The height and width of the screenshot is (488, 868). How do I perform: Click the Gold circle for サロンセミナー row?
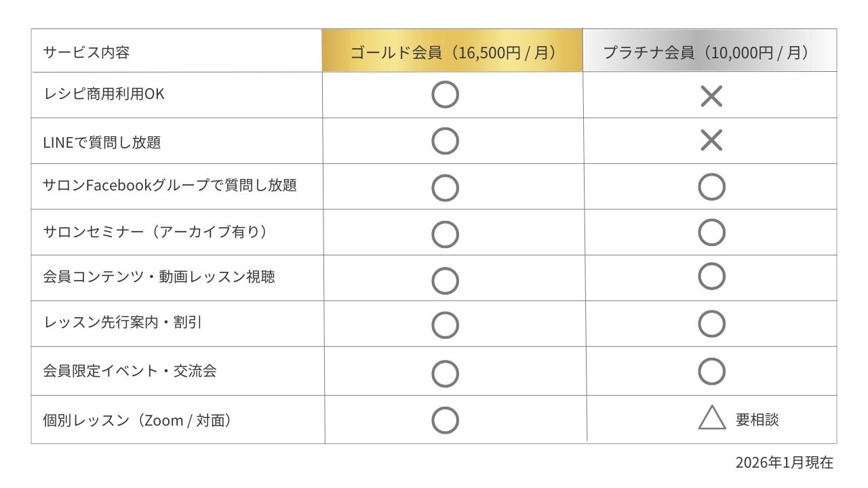click(445, 234)
